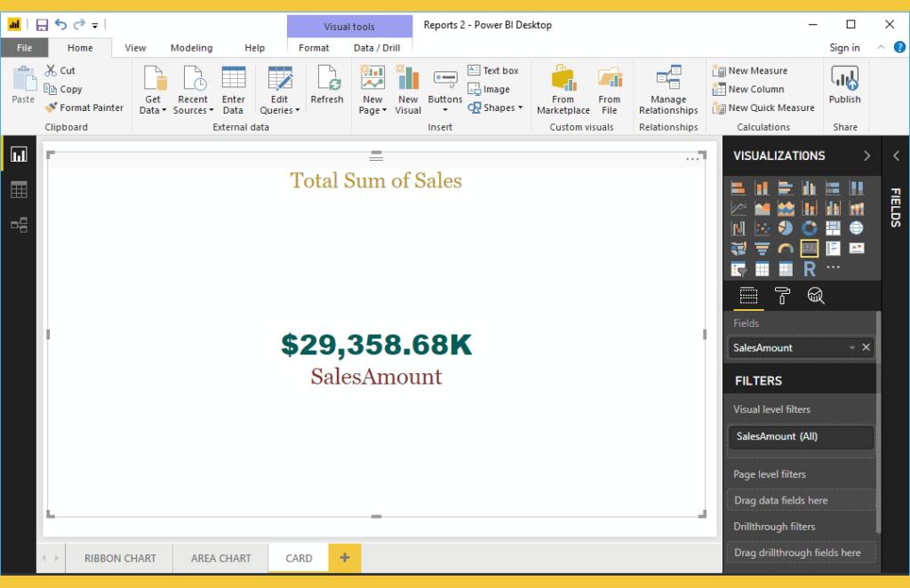Image resolution: width=910 pixels, height=588 pixels.
Task: Select the Pie chart visualization
Action: click(x=786, y=228)
